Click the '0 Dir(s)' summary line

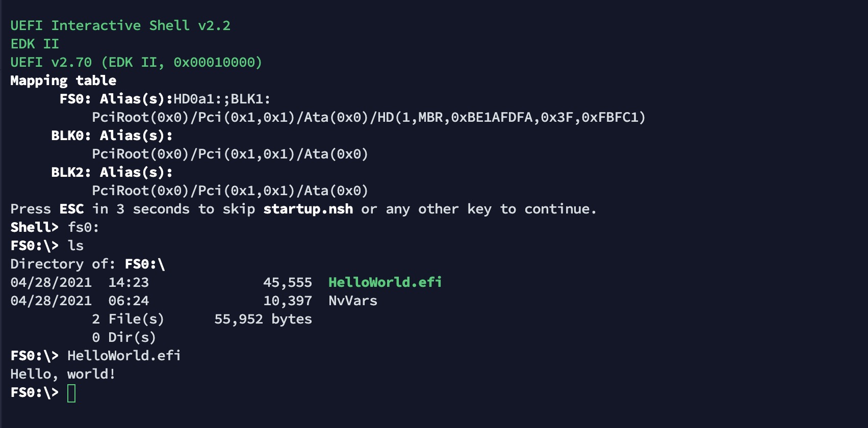(x=124, y=337)
